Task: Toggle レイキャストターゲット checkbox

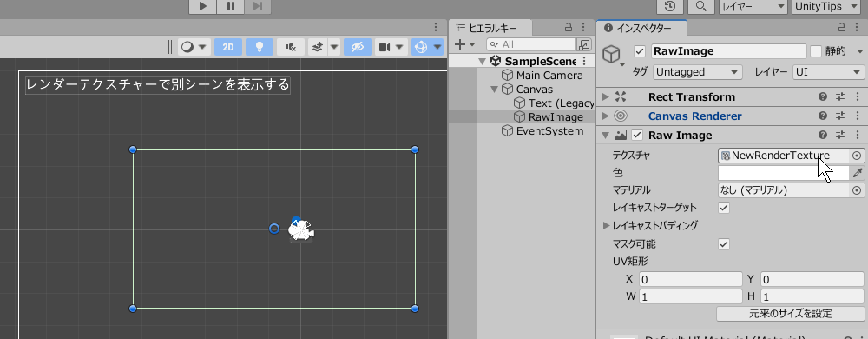Action: [x=724, y=208]
